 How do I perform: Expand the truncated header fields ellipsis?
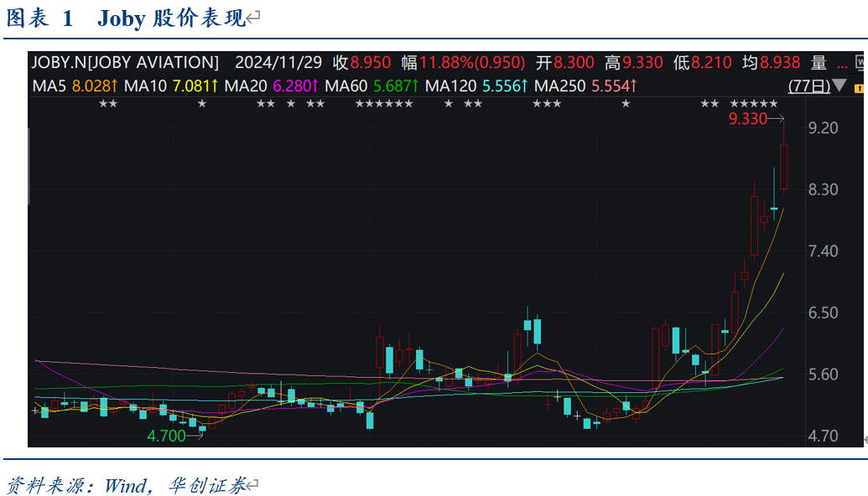842,63
